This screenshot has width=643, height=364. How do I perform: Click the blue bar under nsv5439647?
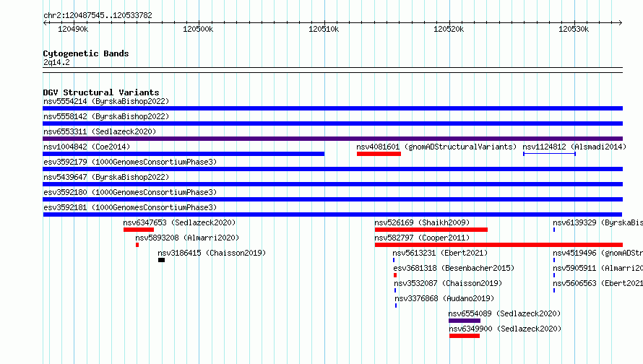click(332, 184)
